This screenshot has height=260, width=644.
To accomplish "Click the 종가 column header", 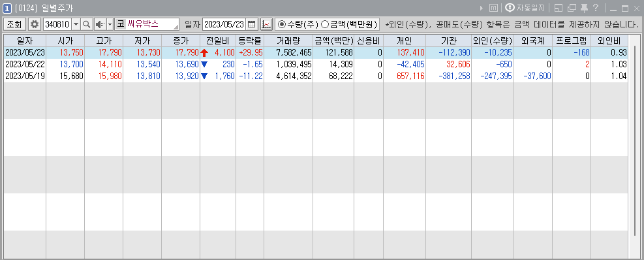I will click(x=181, y=41).
